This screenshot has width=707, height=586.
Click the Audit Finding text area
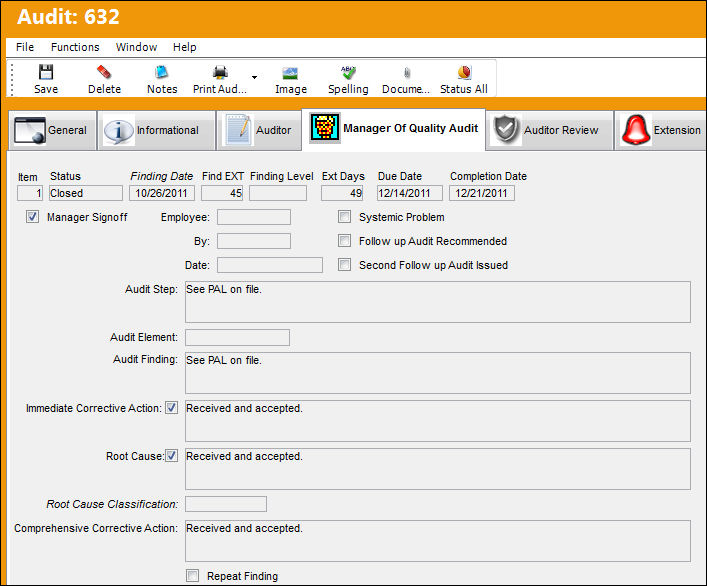pos(438,373)
